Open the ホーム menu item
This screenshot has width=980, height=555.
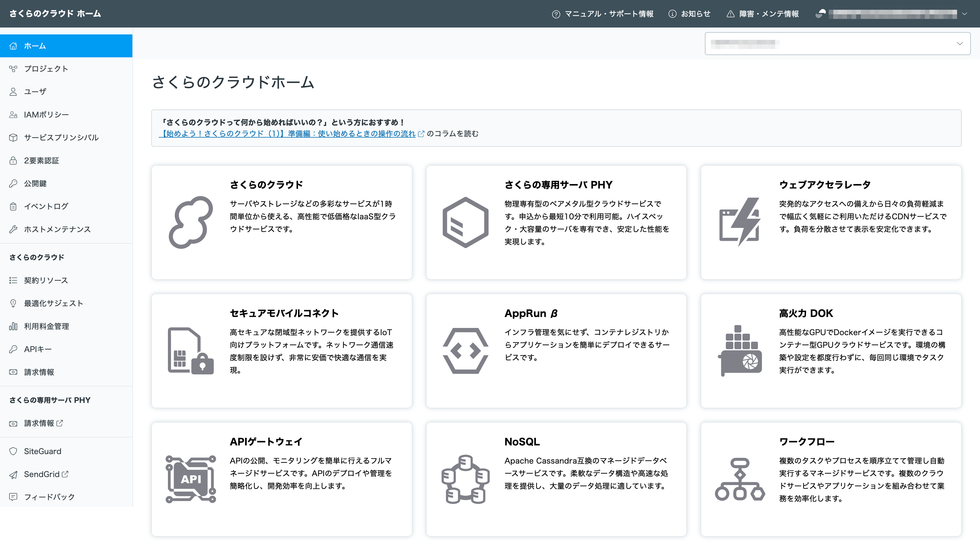pyautogui.click(x=66, y=46)
